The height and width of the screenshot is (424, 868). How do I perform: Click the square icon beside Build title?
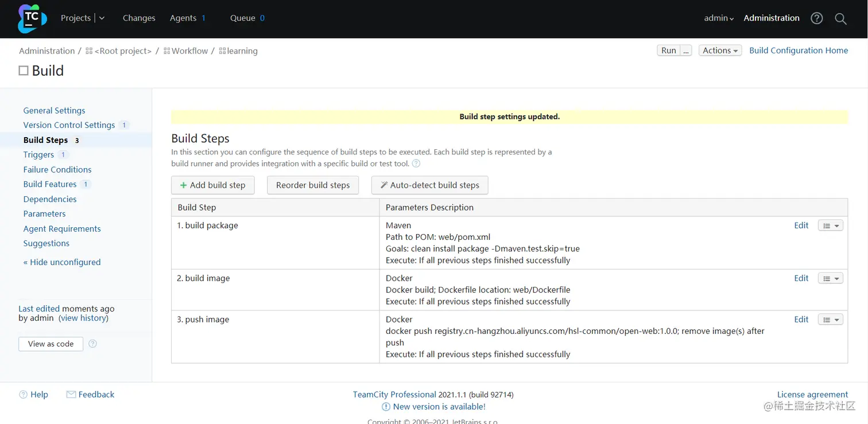(x=24, y=71)
